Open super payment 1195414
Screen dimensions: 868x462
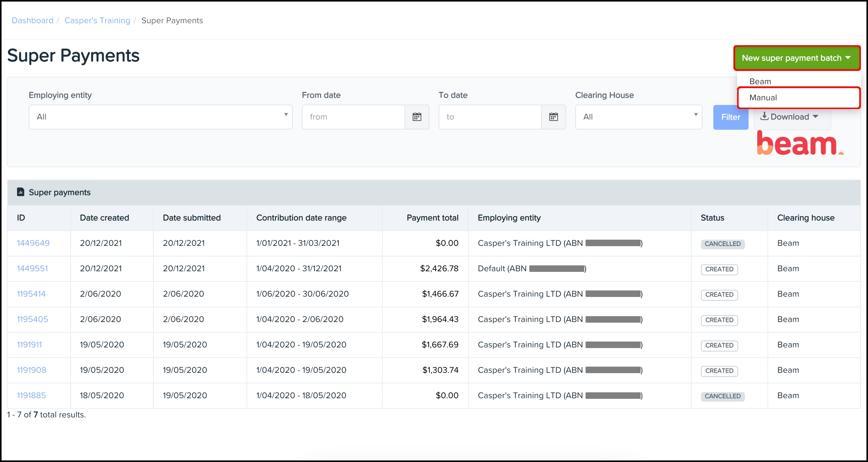click(x=31, y=294)
